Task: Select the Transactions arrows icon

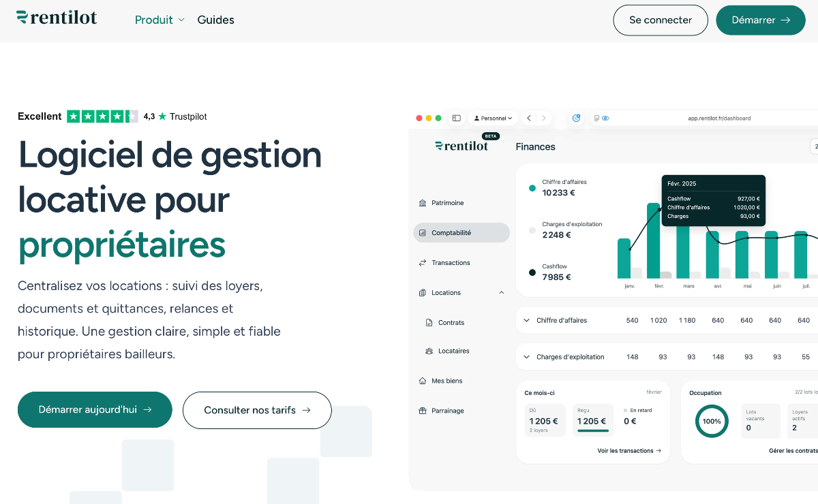Action: coord(423,263)
